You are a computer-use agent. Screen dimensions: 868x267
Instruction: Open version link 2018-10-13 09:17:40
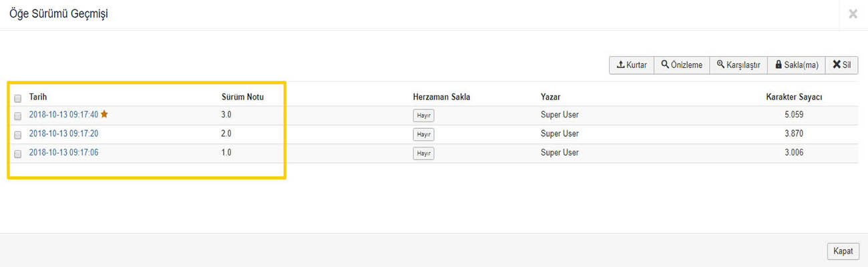63,115
